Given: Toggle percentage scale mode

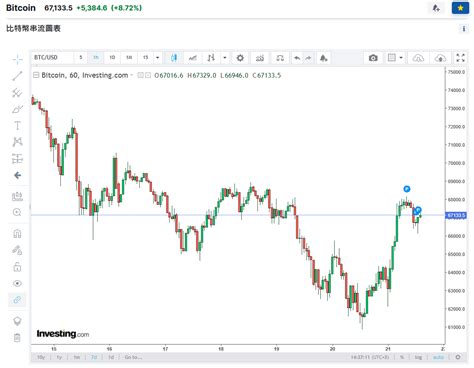Looking at the screenshot, I should [x=402, y=357].
